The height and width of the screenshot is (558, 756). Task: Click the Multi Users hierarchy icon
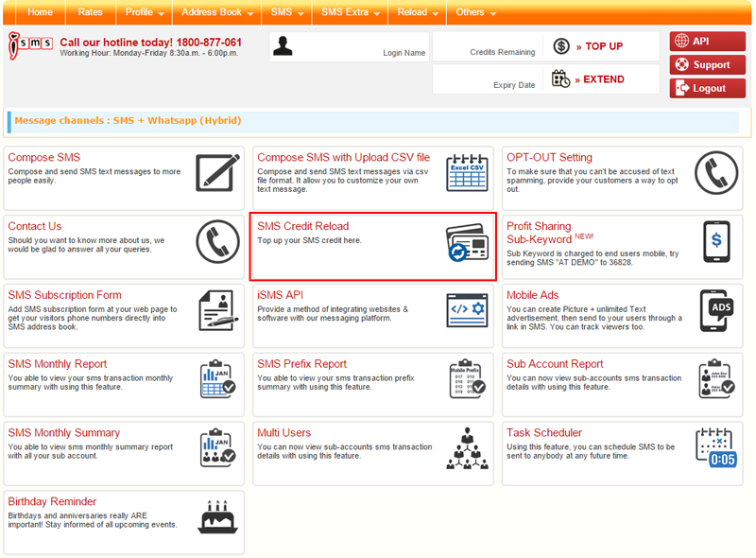(467, 448)
